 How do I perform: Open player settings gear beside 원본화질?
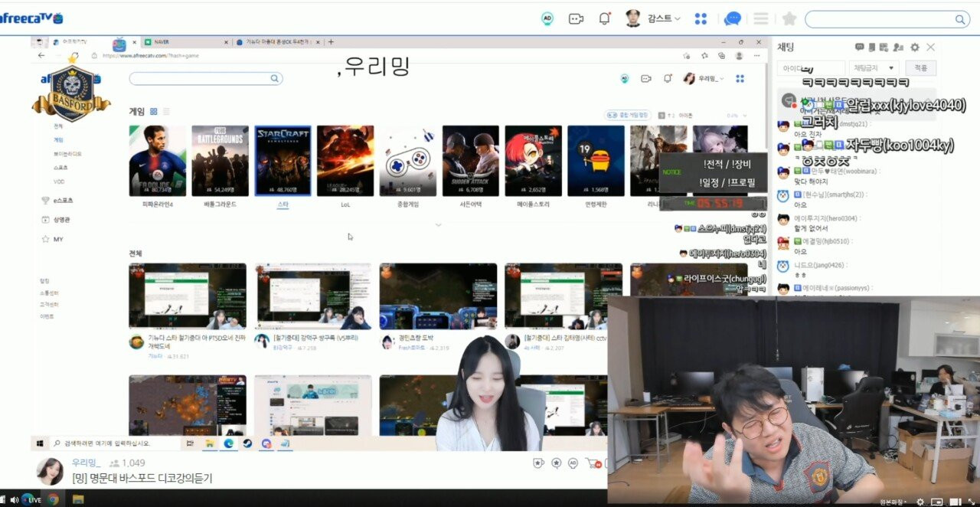(x=920, y=502)
